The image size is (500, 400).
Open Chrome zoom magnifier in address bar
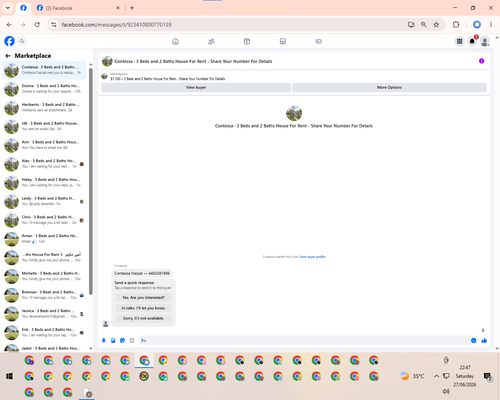(423, 25)
